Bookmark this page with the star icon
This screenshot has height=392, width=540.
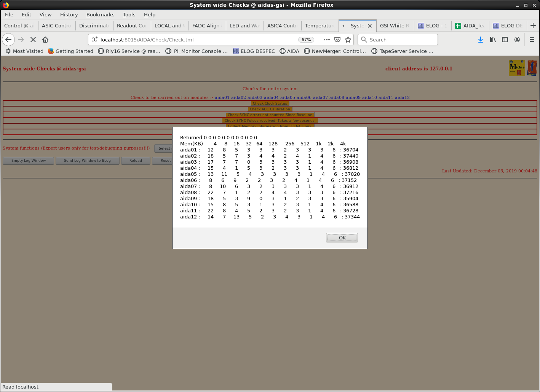click(x=348, y=40)
